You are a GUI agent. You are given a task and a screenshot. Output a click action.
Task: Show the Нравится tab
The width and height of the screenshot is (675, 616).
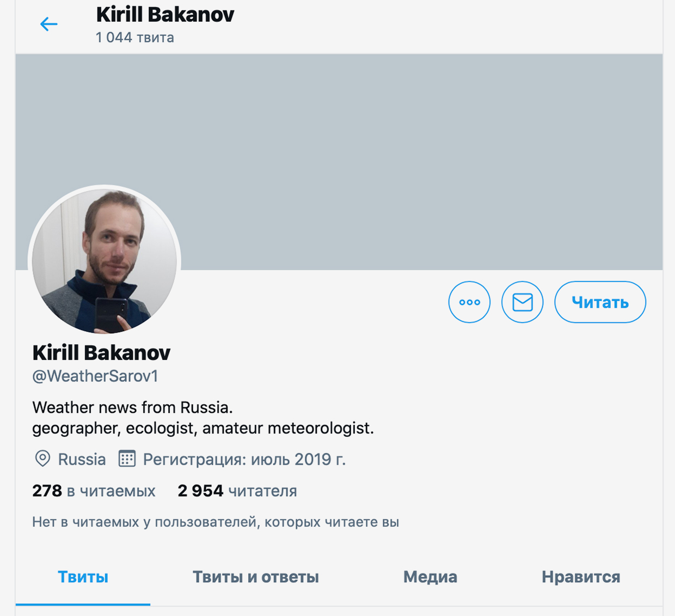point(581,577)
